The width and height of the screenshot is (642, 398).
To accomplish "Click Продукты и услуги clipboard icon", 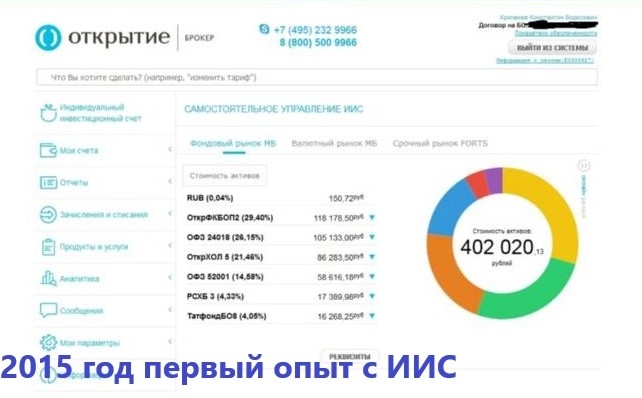I will click(x=48, y=247).
